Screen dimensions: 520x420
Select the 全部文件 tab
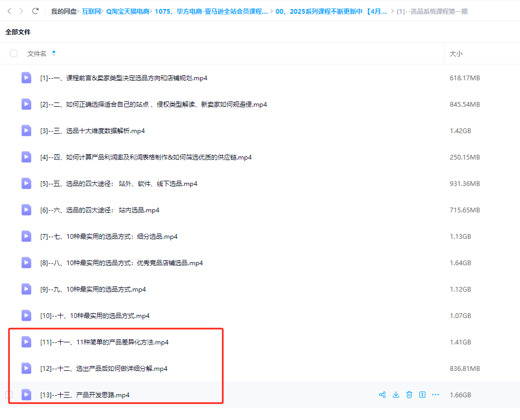(x=18, y=32)
